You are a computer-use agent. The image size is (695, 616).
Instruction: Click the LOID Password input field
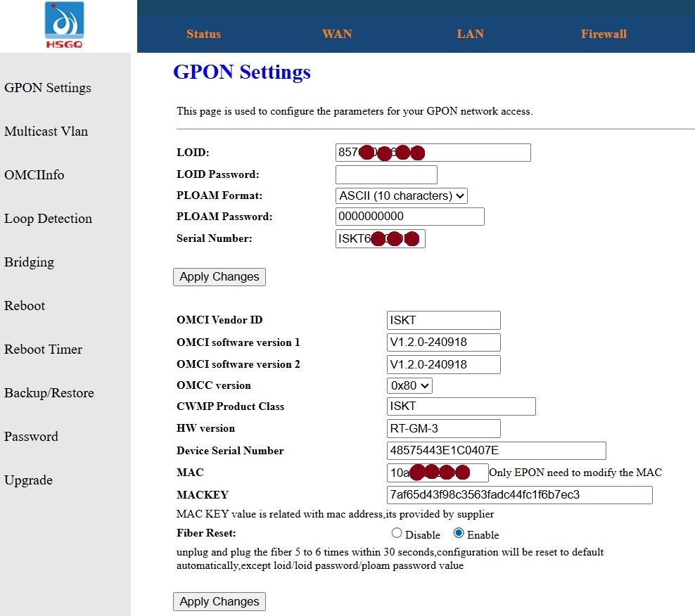(x=386, y=174)
